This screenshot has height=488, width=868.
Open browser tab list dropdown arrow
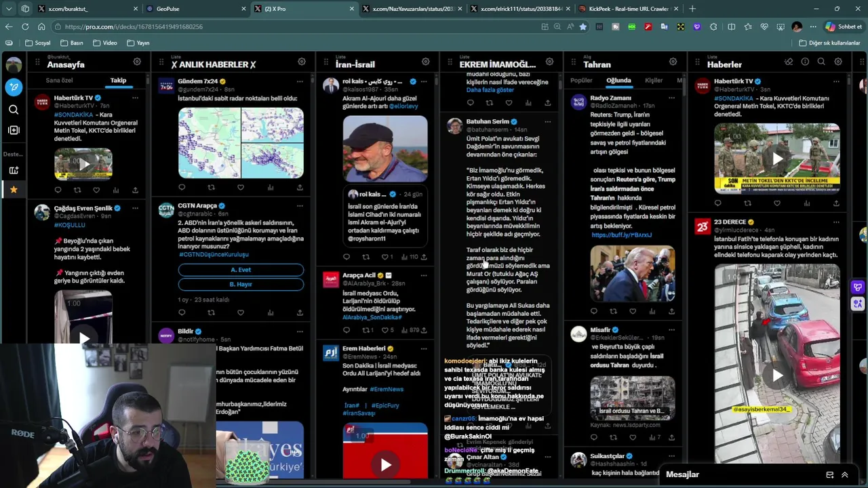pos(9,9)
